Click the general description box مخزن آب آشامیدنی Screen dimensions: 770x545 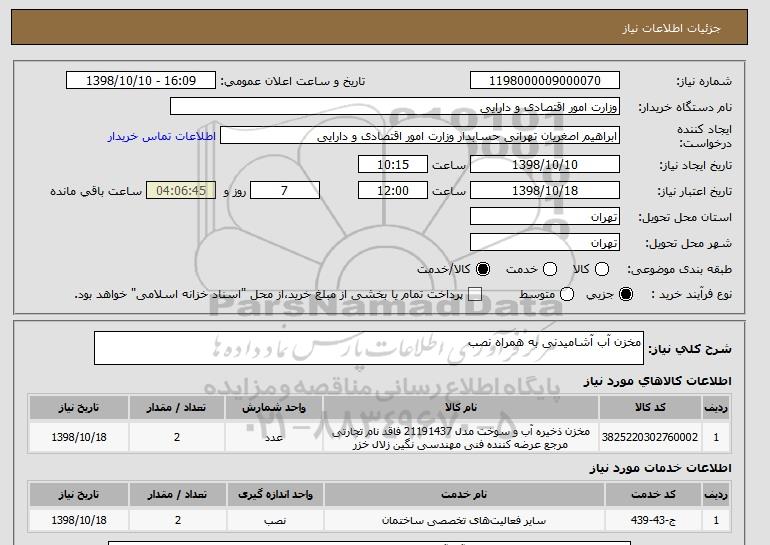click(369, 348)
